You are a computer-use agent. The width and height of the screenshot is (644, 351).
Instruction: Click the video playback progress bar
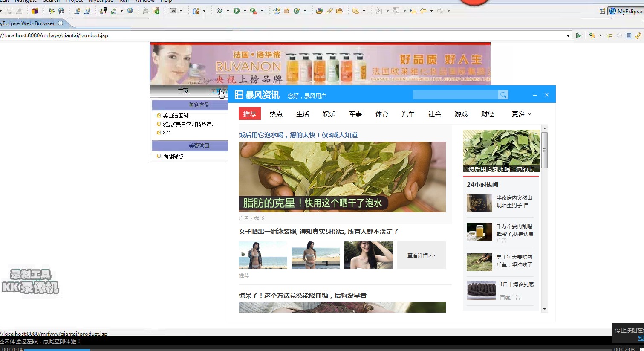(318, 349)
